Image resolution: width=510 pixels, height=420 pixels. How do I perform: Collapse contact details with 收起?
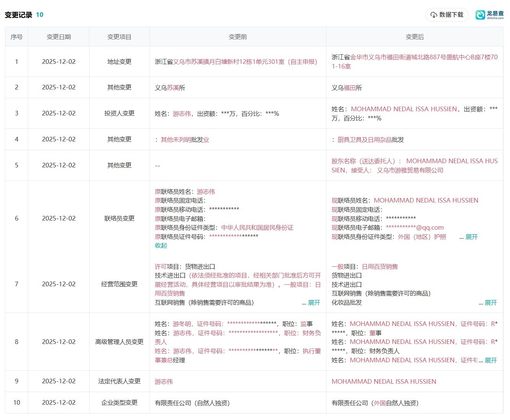(161, 245)
